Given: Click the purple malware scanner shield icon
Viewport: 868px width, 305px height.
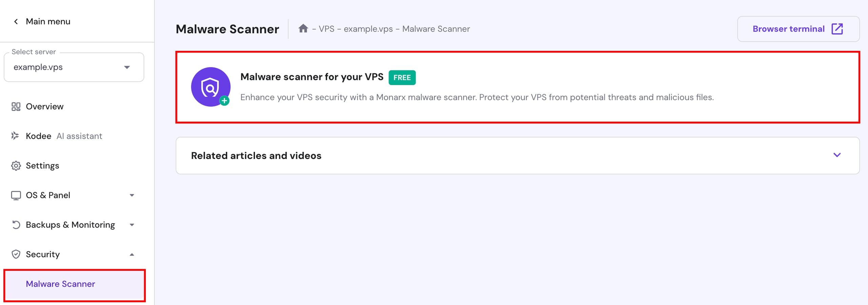Looking at the screenshot, I should 211,87.
